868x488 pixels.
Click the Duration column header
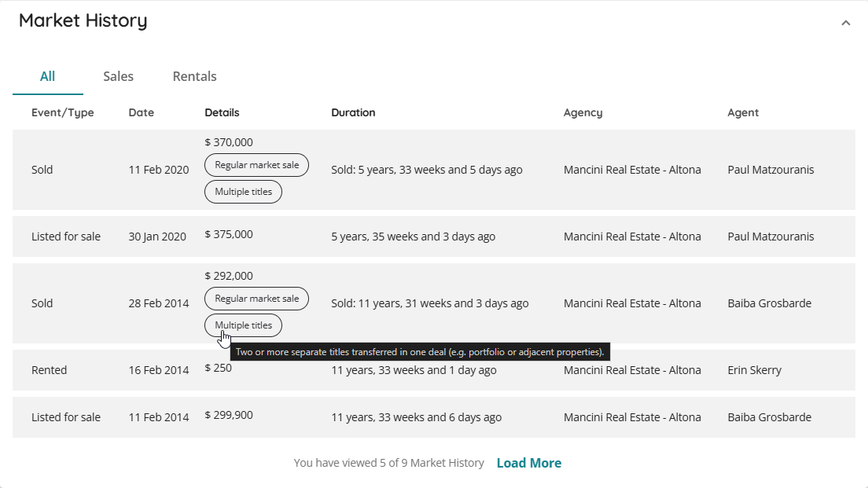point(353,112)
